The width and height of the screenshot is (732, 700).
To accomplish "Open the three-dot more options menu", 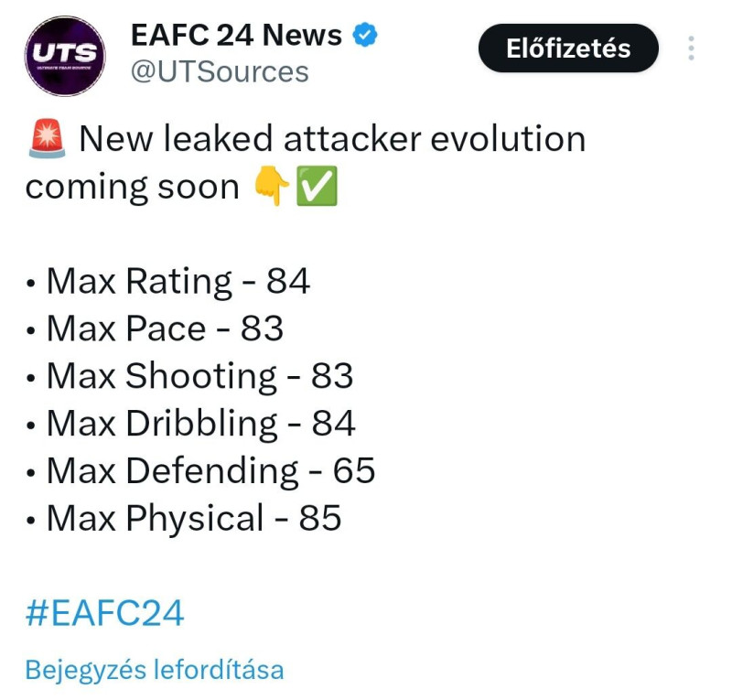I will [692, 48].
